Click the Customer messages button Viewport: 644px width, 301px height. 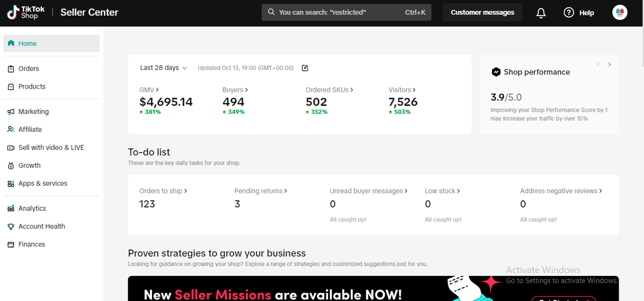(482, 13)
